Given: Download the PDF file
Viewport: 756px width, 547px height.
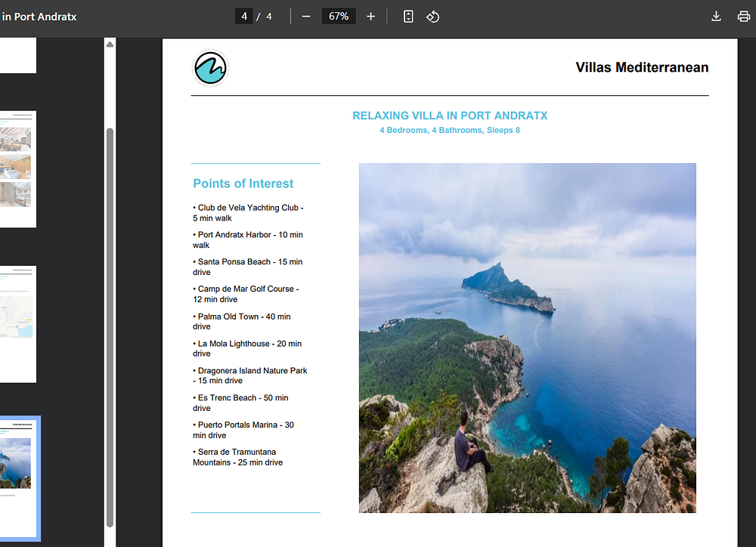Looking at the screenshot, I should coord(717,17).
